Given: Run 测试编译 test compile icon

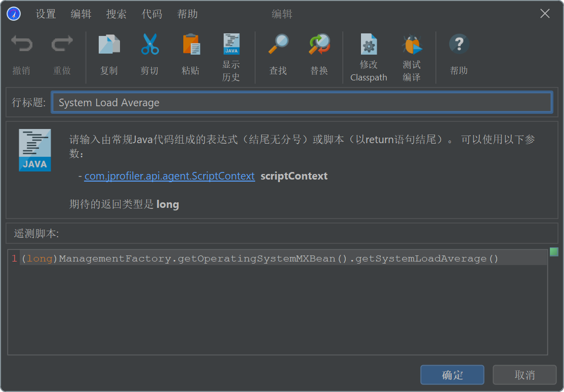Looking at the screenshot, I should (x=412, y=44).
